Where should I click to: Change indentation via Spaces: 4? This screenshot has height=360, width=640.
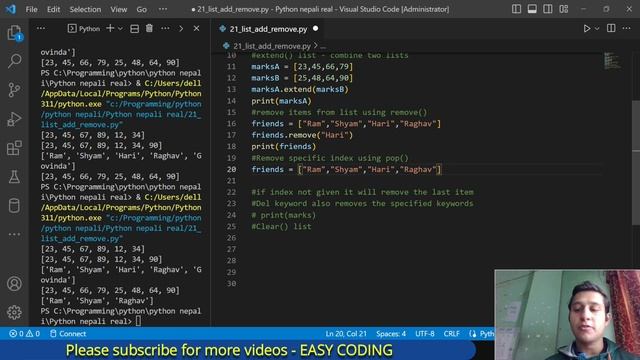[x=391, y=333]
